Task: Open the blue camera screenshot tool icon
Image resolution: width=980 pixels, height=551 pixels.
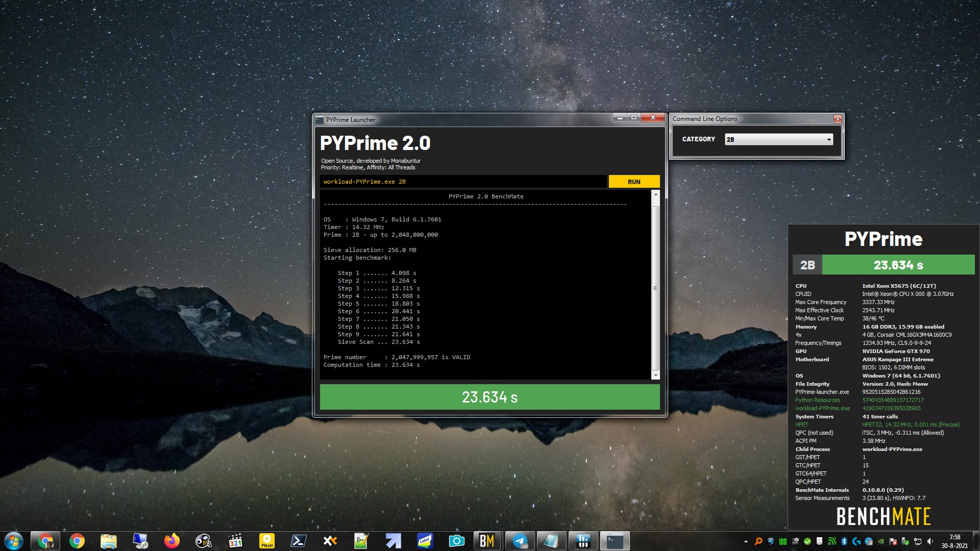Action: [457, 541]
